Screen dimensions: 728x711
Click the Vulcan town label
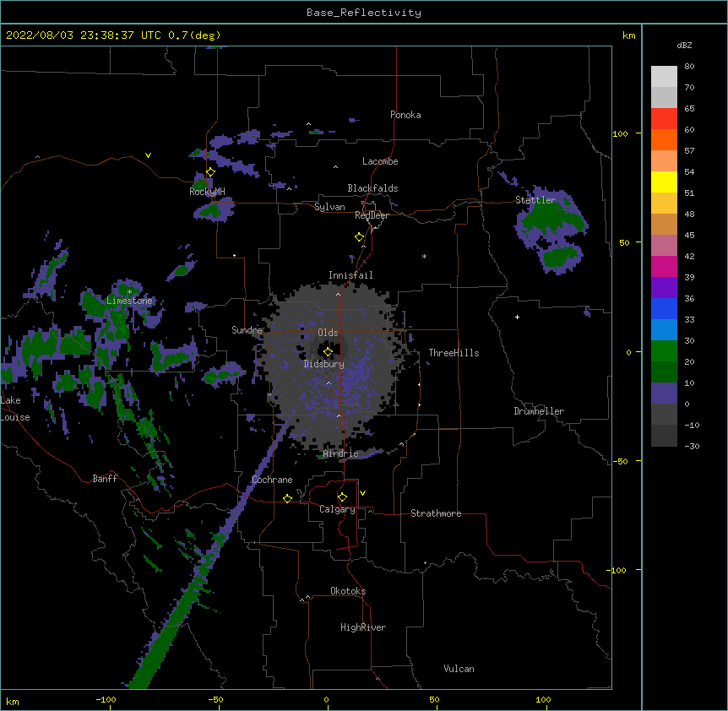[459, 669]
